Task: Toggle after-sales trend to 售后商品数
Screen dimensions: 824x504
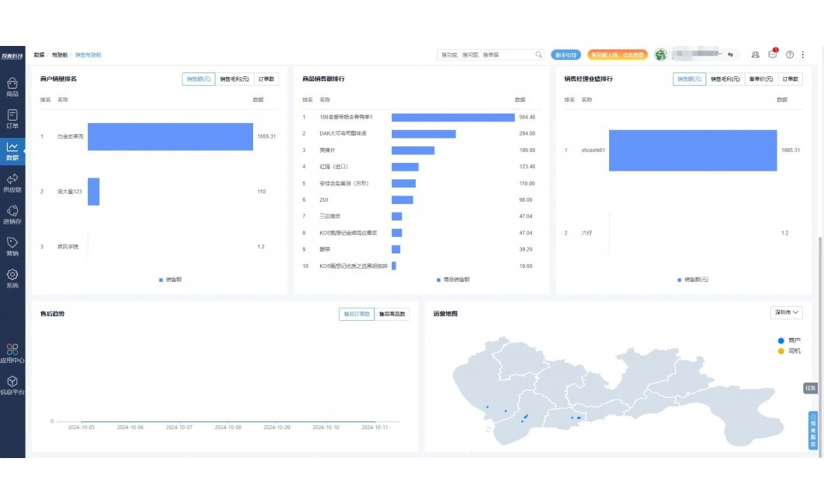Action: 393,314
